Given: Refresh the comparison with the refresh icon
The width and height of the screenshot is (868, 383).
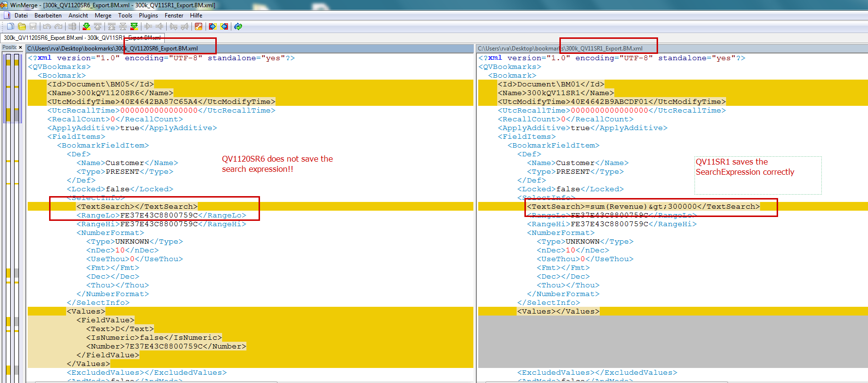Looking at the screenshot, I should pos(238,26).
